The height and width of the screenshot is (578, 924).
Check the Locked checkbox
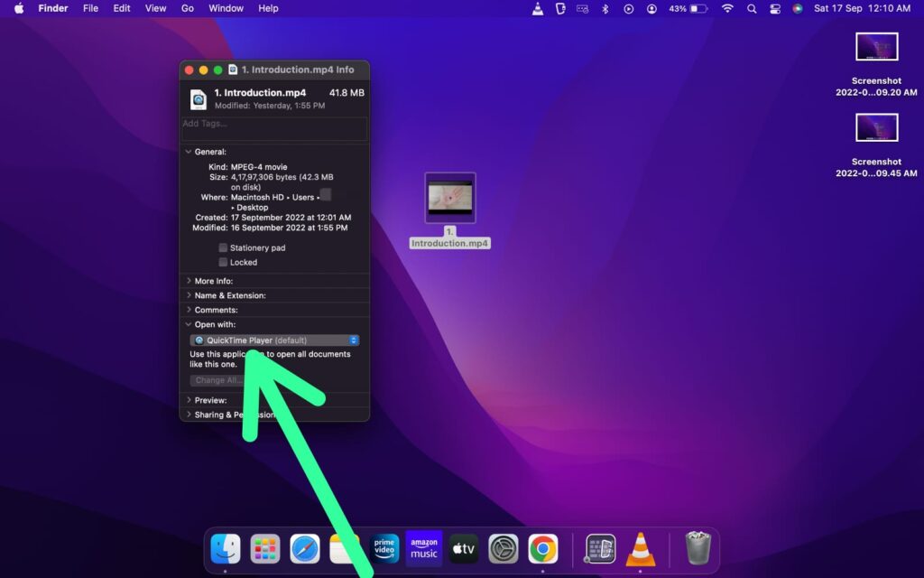click(223, 262)
